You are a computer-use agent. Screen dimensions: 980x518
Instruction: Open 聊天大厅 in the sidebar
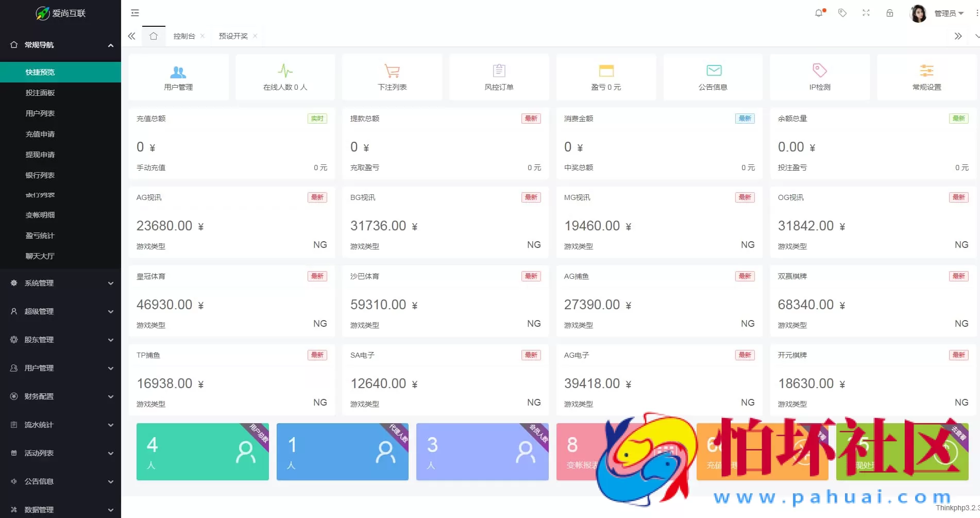(x=41, y=256)
